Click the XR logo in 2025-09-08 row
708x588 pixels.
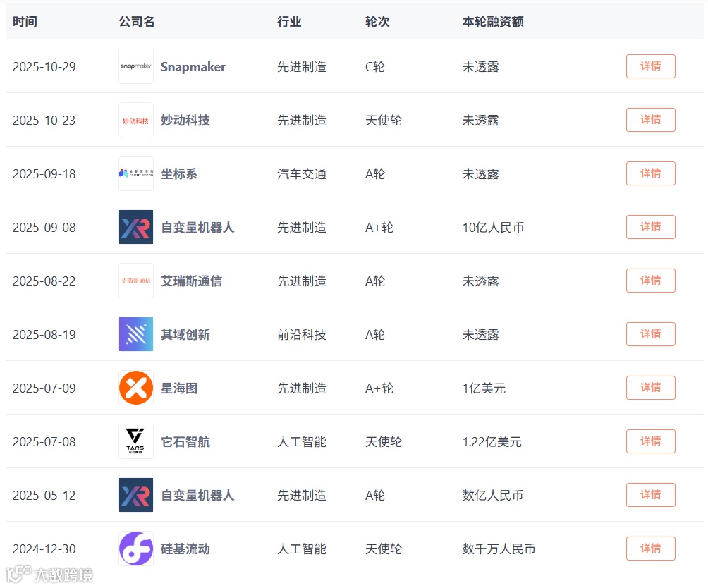(136, 227)
